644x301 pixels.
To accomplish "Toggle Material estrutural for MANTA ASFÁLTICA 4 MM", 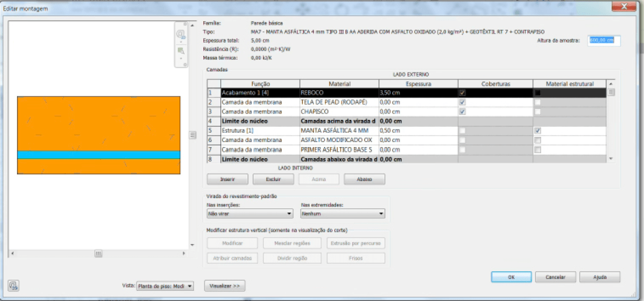I will [x=538, y=131].
